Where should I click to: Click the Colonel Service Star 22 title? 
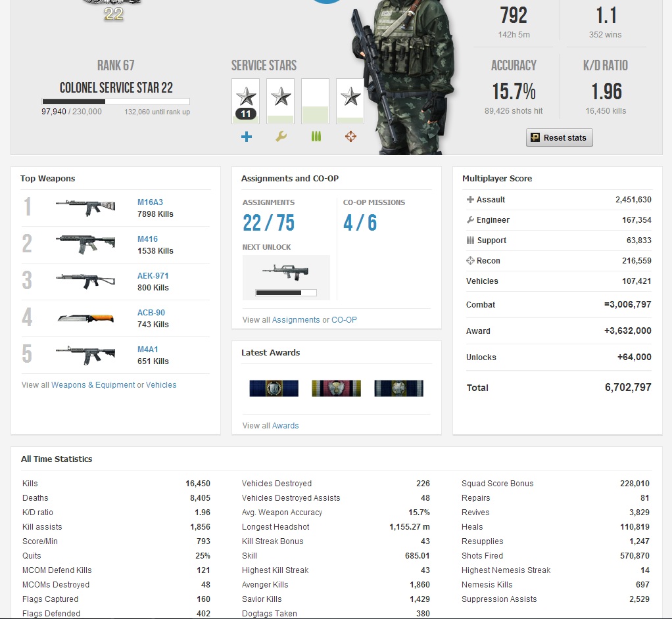pos(116,88)
